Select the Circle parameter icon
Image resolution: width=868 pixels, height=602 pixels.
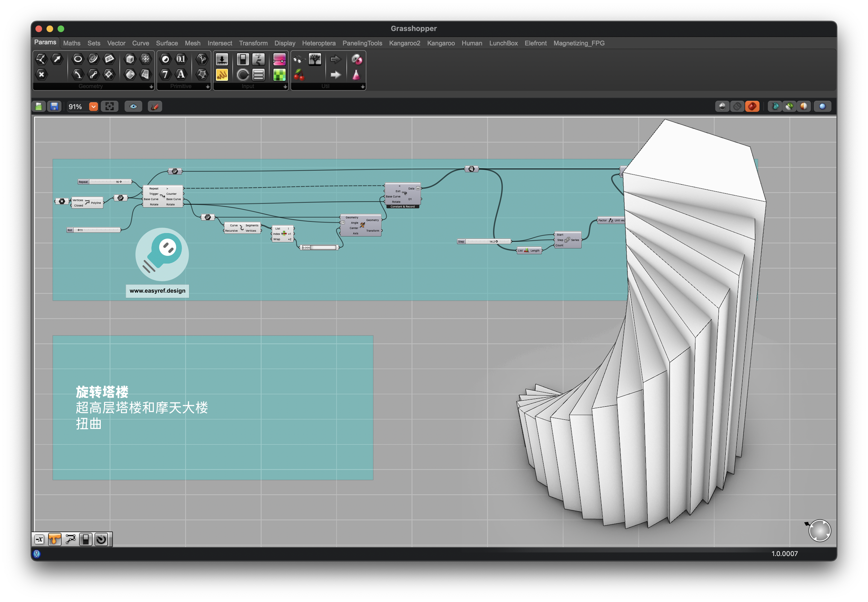[x=78, y=59]
